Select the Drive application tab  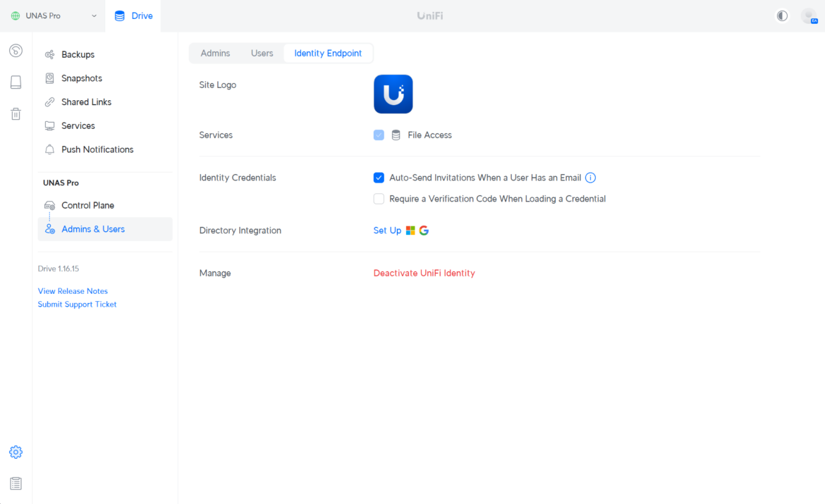click(x=133, y=16)
